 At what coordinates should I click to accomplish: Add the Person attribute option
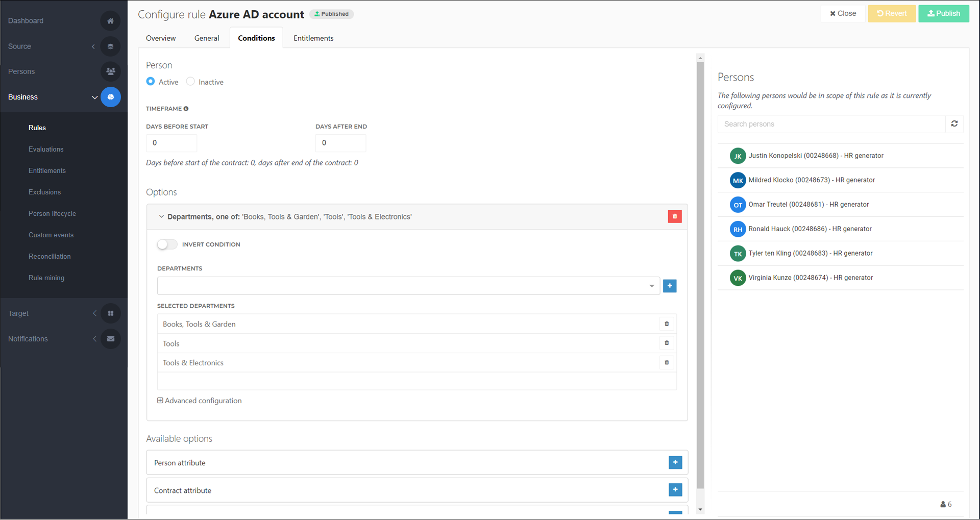click(675, 462)
